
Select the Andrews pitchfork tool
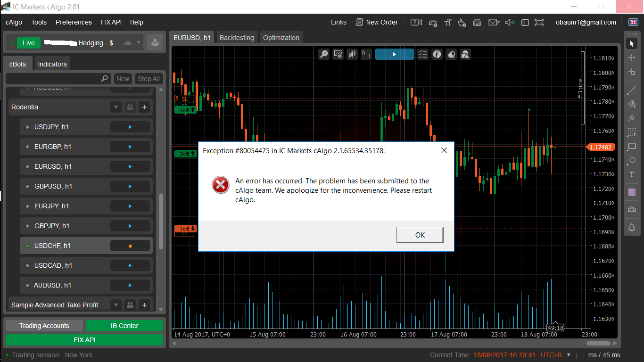point(632,118)
